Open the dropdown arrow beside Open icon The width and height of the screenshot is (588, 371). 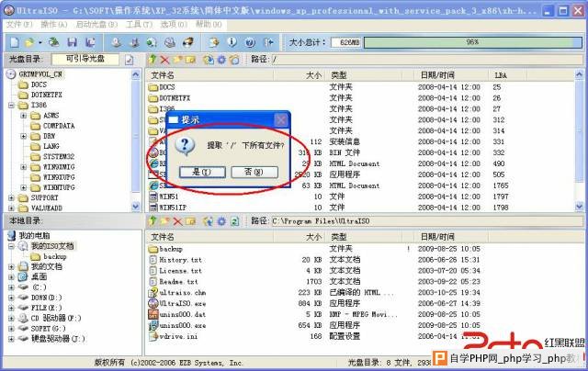tap(40, 43)
